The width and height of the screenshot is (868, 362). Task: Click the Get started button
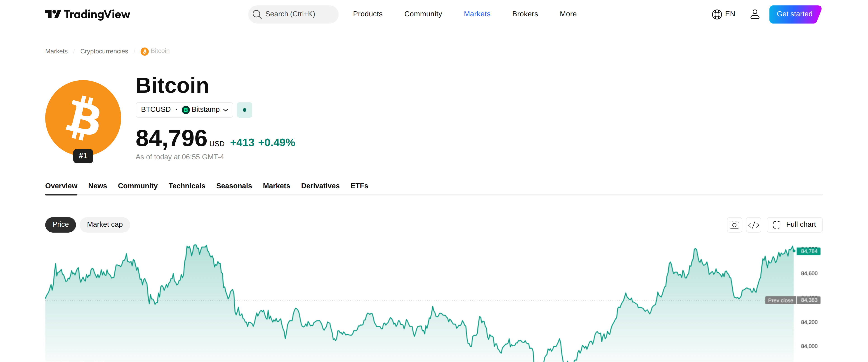pyautogui.click(x=795, y=14)
